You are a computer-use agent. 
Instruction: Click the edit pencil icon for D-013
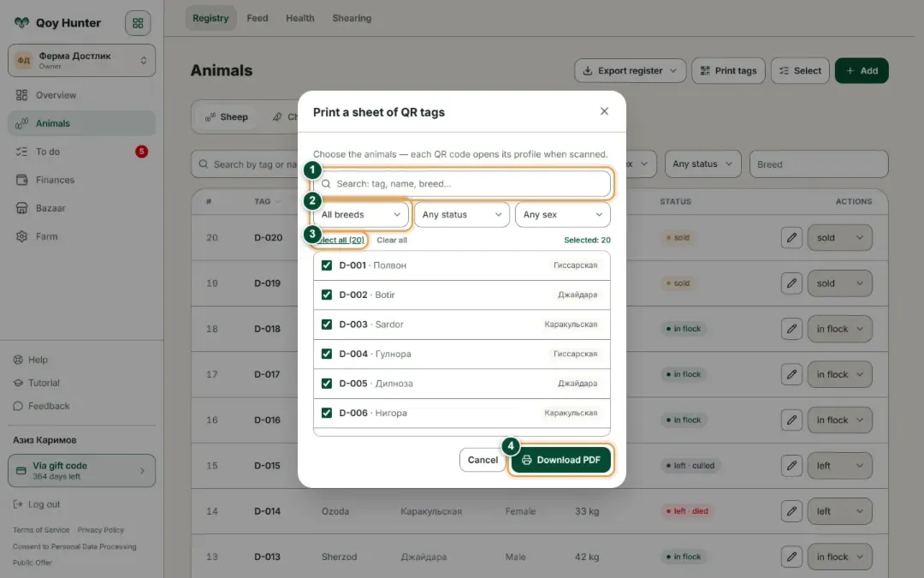791,557
